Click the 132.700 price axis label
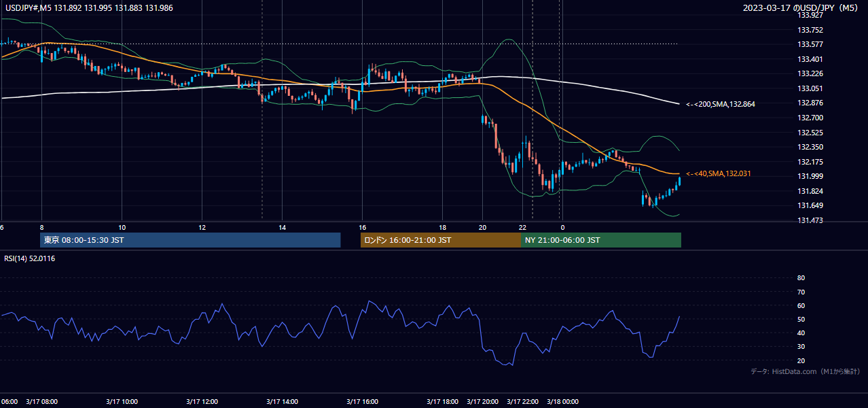868x408 pixels. coord(811,118)
